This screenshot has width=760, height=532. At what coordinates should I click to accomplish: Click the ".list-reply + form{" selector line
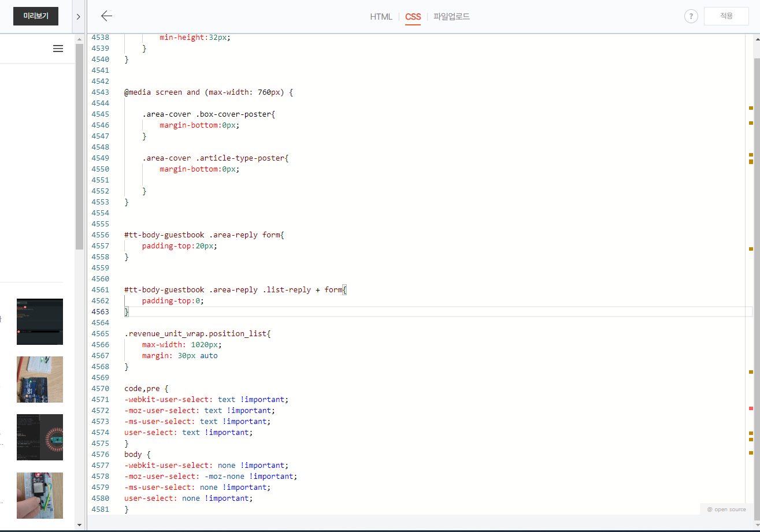point(235,290)
